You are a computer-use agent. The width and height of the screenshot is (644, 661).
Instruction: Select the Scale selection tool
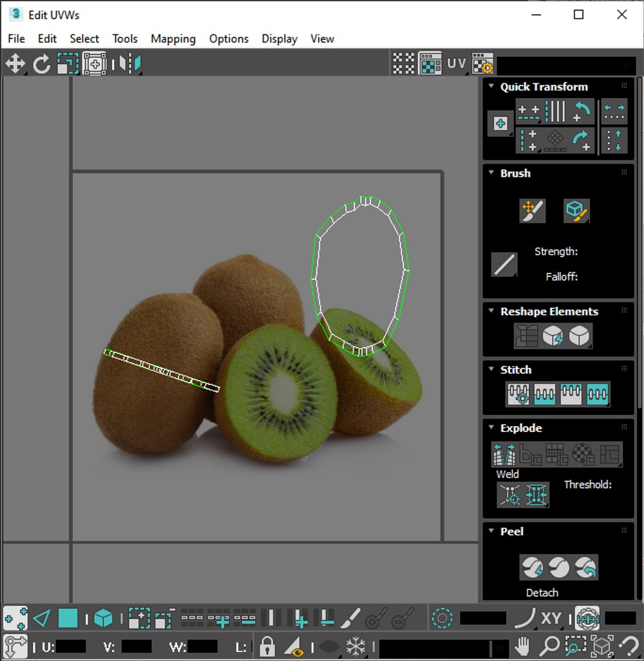point(68,64)
